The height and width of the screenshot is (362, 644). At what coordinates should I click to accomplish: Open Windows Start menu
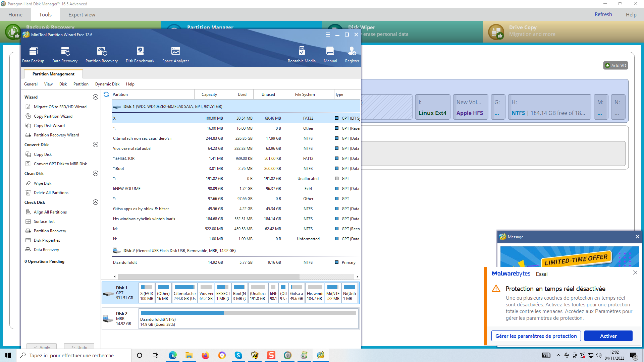tap(8, 355)
